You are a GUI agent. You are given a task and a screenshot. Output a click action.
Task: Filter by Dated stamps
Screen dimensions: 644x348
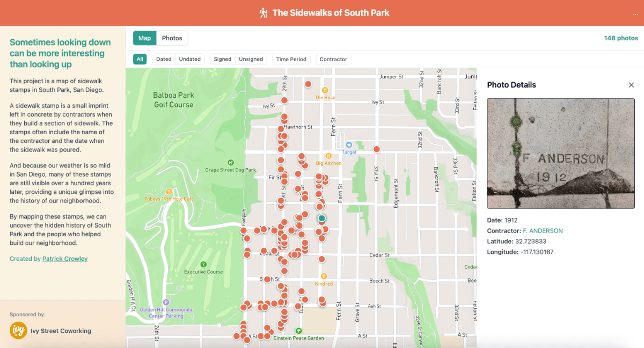click(x=164, y=59)
